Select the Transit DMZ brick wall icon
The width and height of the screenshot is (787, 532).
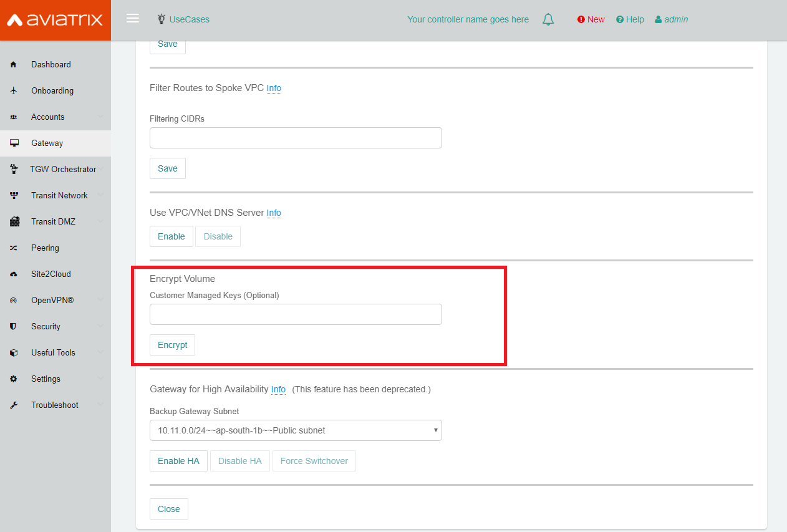[x=14, y=221]
